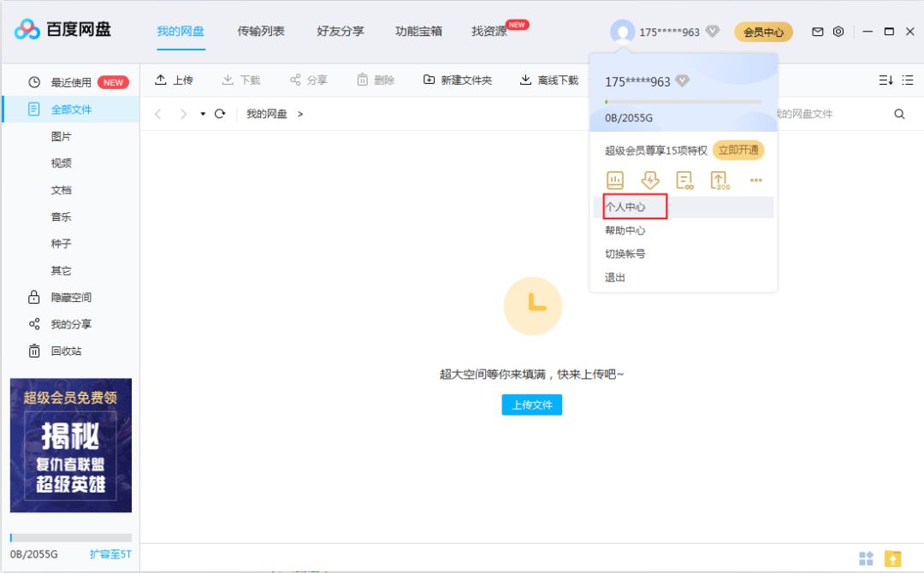Click the lightning download privilege icon
Image resolution: width=924 pixels, height=573 pixels.
650,180
